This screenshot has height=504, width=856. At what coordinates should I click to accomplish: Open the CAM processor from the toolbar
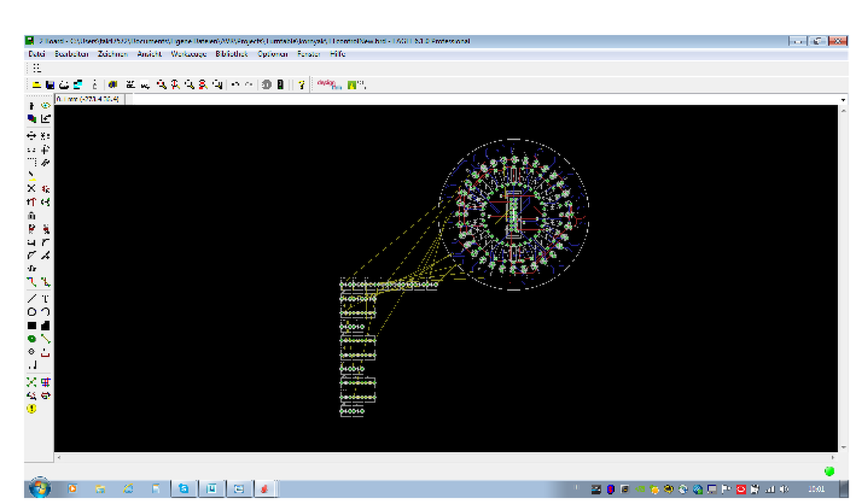(x=78, y=85)
